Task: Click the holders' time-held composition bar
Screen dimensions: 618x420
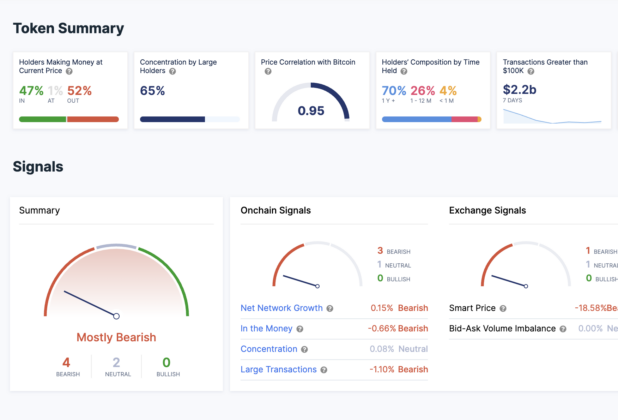Action: pyautogui.click(x=432, y=119)
